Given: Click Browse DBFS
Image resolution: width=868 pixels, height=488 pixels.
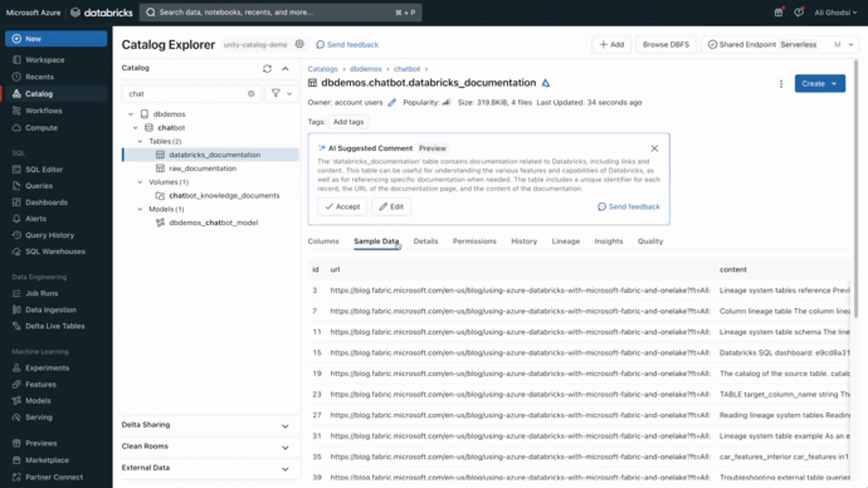Looking at the screenshot, I should [x=666, y=45].
